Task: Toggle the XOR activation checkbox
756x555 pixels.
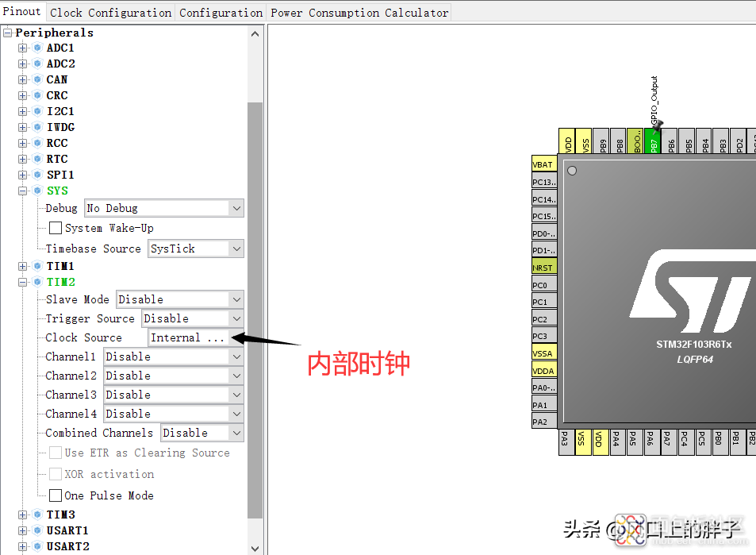Action: [x=56, y=474]
